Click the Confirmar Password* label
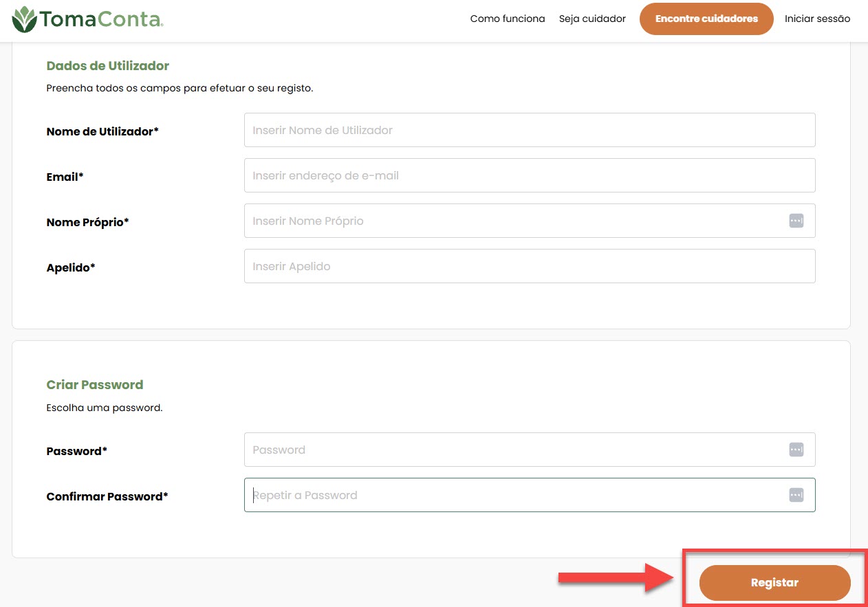Screen dimensions: 868x607 coord(107,496)
